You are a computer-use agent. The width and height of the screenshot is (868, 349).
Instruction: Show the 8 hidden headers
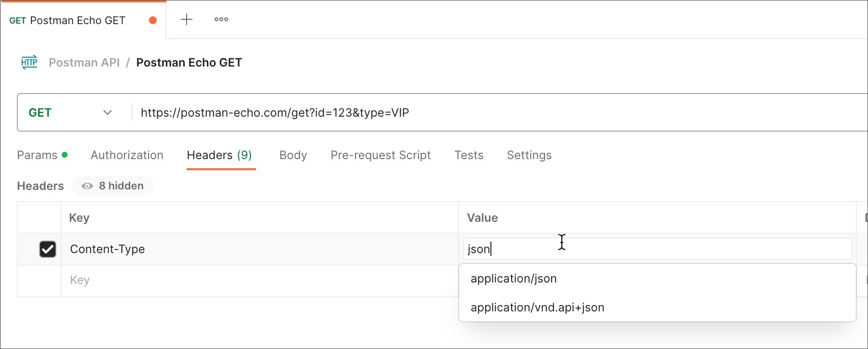coord(113,186)
